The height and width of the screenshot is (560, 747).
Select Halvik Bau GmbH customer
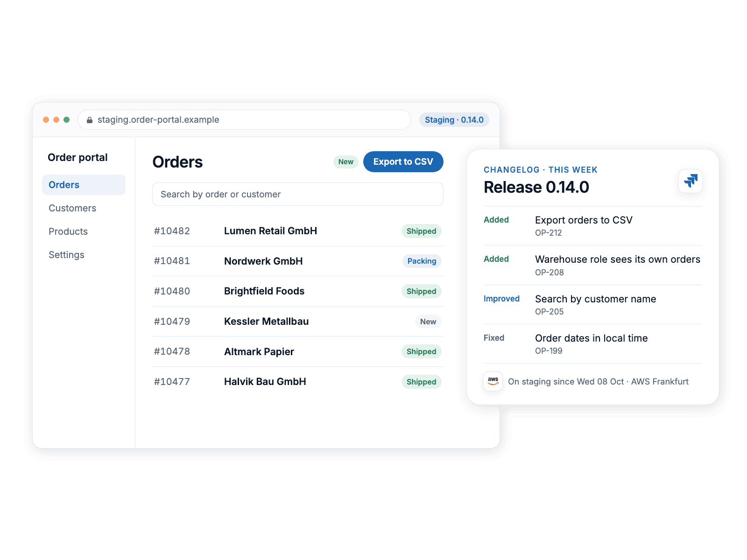(x=265, y=382)
